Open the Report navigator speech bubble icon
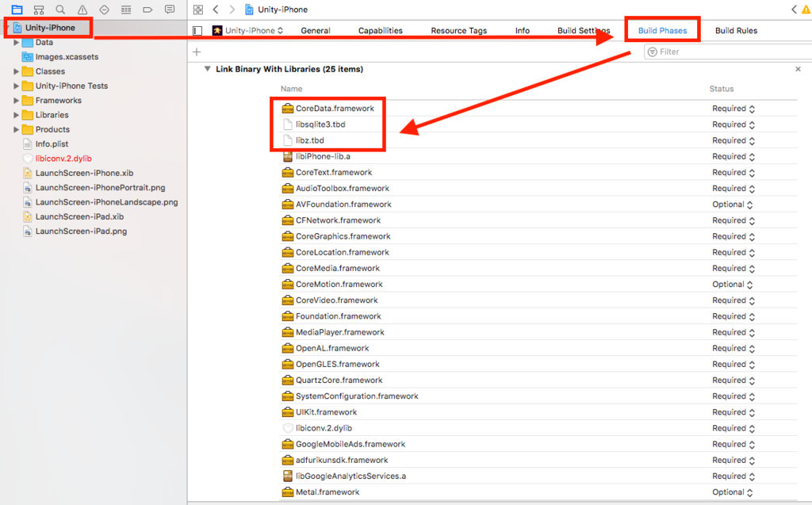The height and width of the screenshot is (505, 812). [170, 10]
